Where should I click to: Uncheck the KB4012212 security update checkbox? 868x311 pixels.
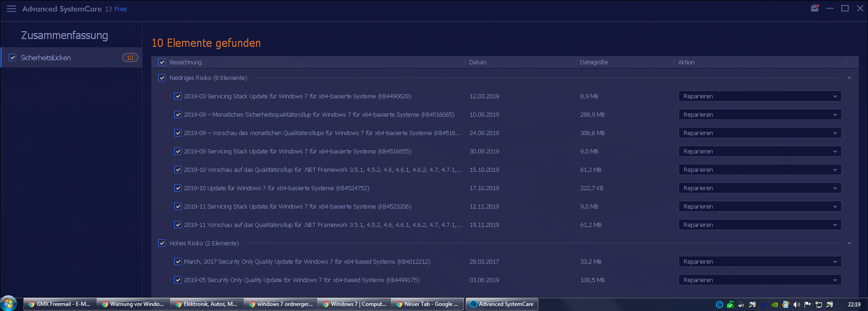[178, 261]
